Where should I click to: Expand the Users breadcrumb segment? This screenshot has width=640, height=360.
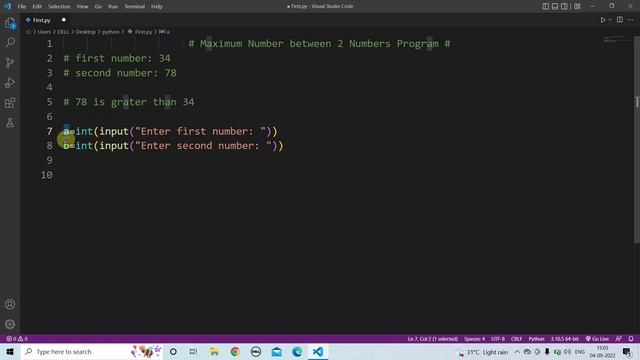[44, 32]
